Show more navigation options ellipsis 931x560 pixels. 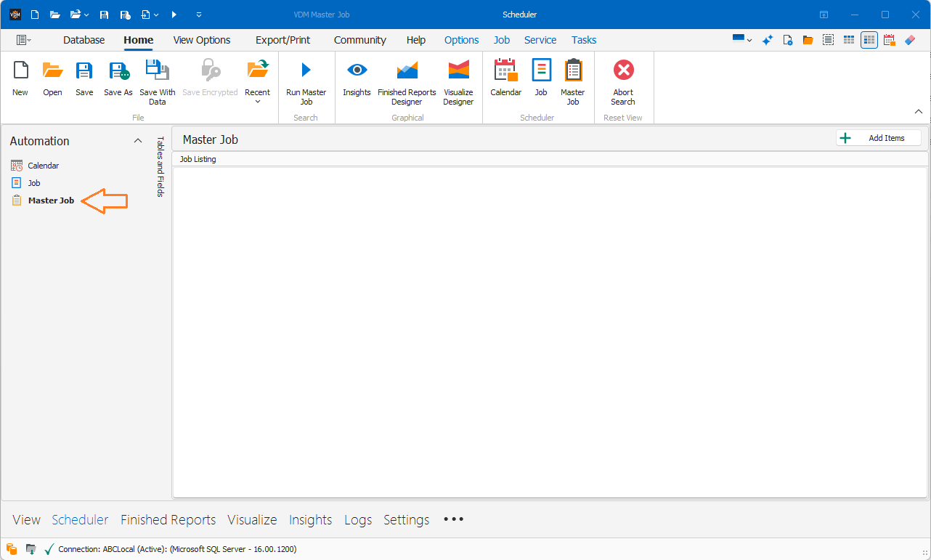[453, 519]
